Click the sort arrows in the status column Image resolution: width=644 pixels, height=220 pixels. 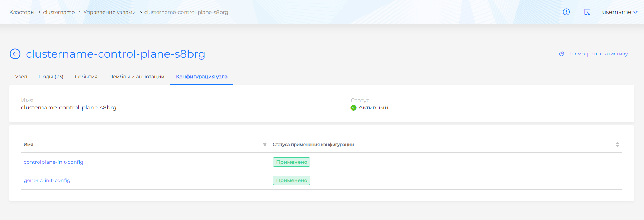pos(617,145)
